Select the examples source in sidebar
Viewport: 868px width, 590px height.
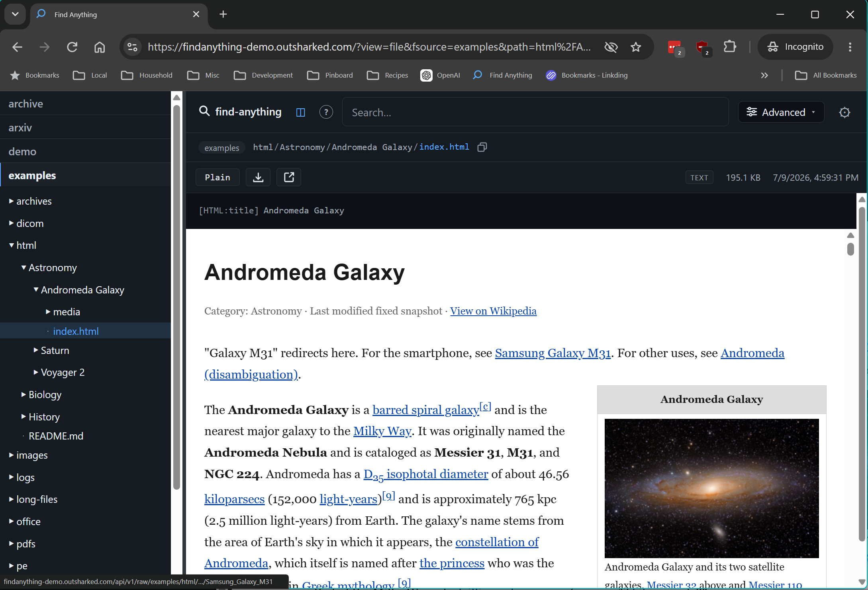click(x=86, y=175)
